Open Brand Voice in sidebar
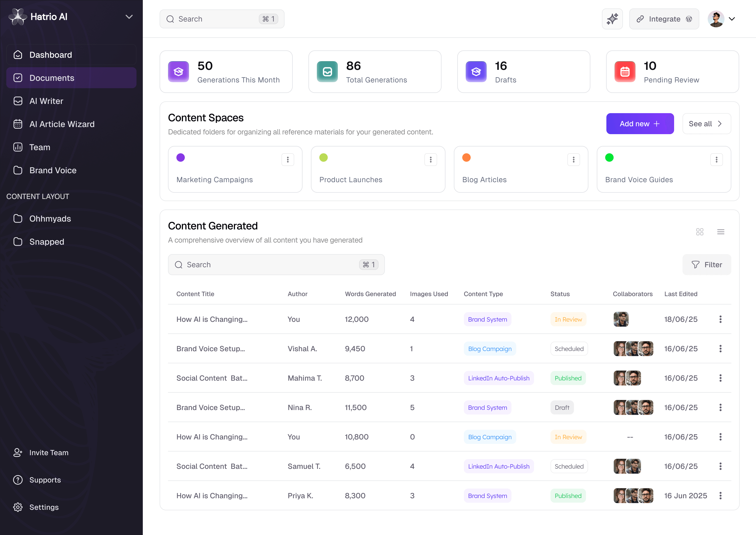The width and height of the screenshot is (756, 535). pos(53,170)
